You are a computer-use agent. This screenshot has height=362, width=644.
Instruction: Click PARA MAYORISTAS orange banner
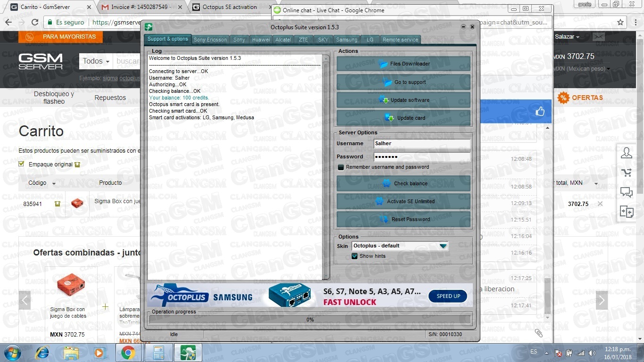coord(61,37)
